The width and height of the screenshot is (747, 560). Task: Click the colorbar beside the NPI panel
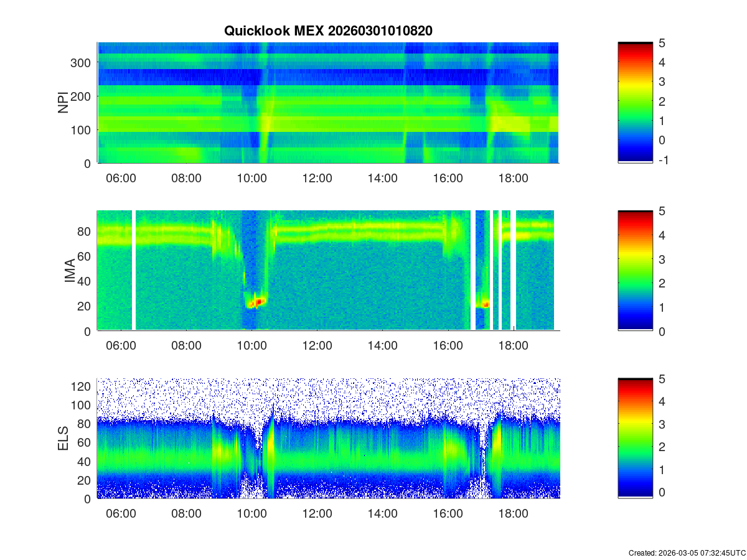tap(635, 103)
